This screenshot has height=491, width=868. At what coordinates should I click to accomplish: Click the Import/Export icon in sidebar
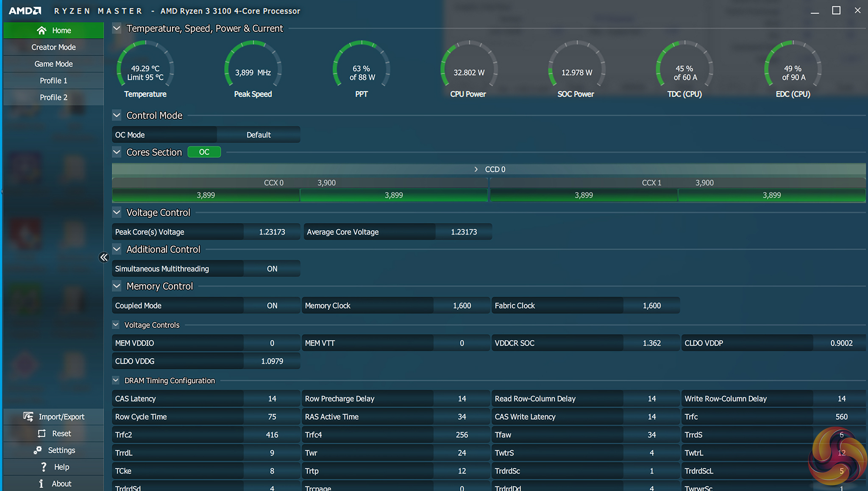tap(28, 417)
